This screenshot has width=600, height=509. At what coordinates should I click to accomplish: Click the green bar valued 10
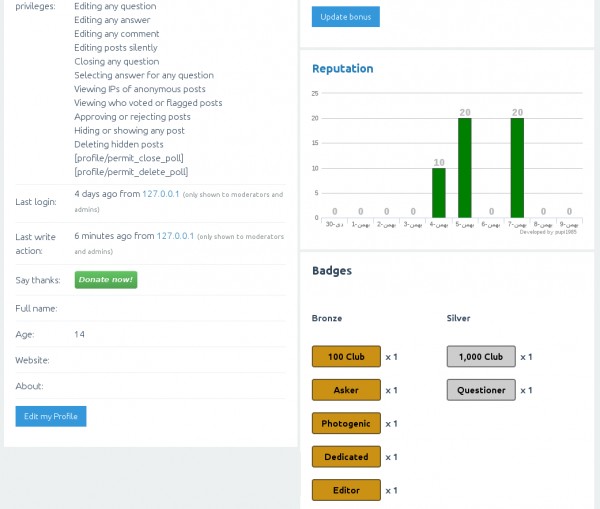pos(439,193)
